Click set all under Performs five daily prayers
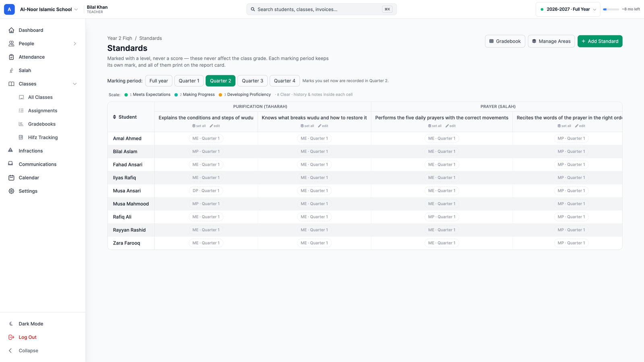 click(x=435, y=126)
